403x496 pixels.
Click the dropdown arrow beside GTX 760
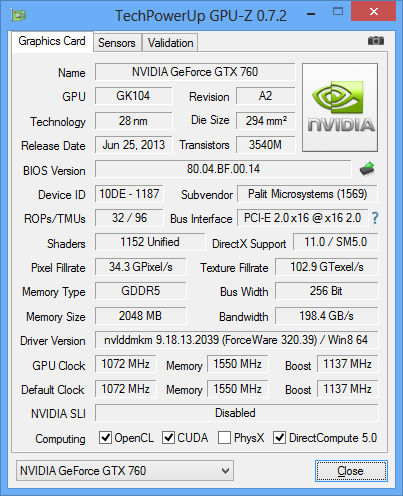(x=225, y=471)
